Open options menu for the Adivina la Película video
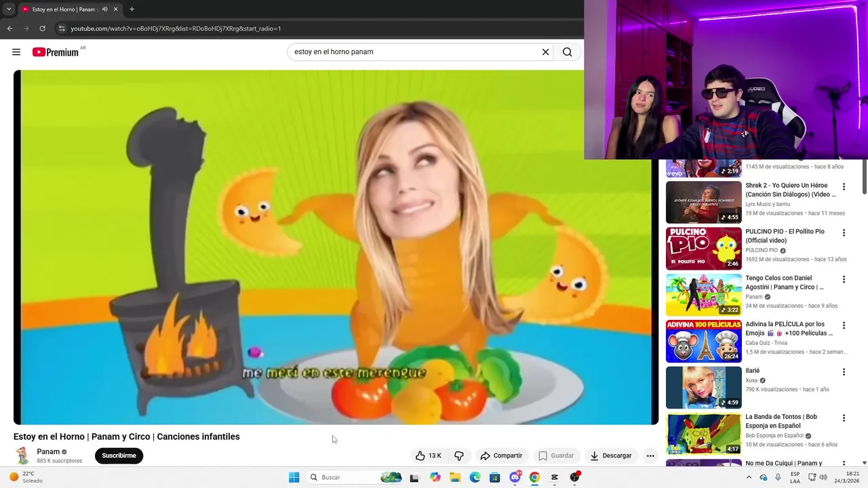This screenshot has height=488, width=868. [844, 325]
